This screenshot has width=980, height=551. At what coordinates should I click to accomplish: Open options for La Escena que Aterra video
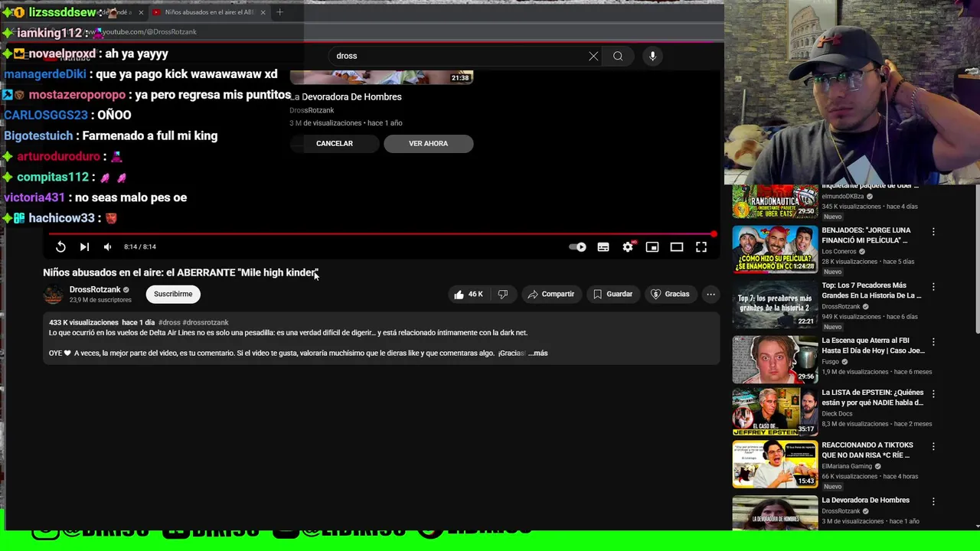(933, 341)
